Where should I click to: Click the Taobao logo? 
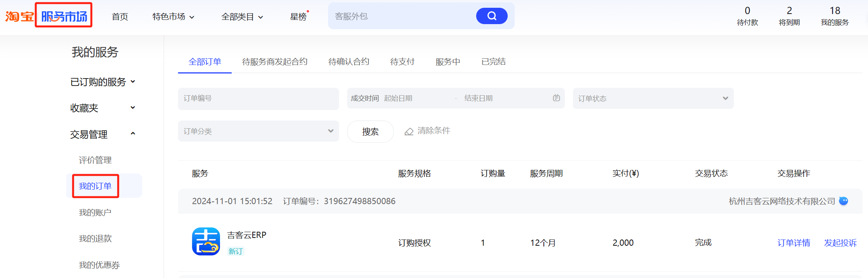coord(19,16)
